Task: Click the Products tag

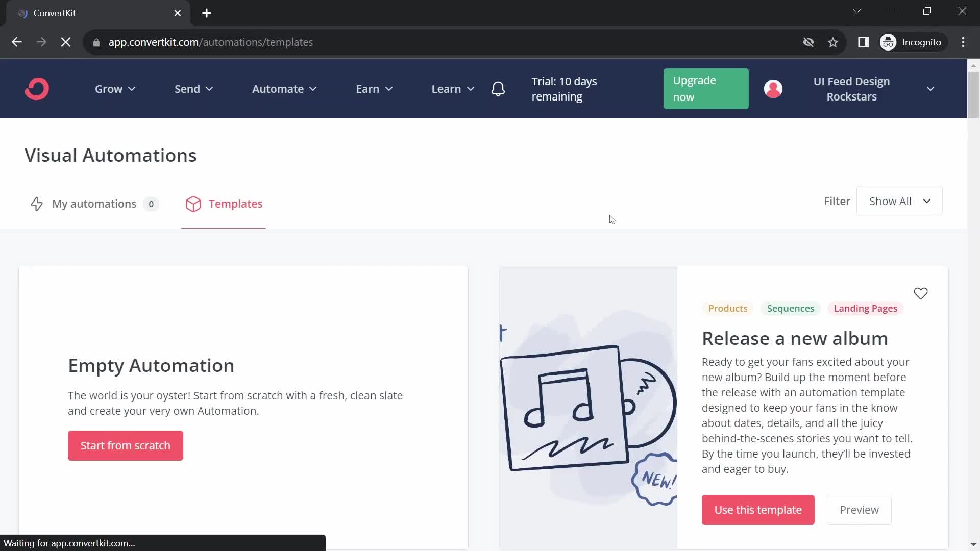Action: click(x=728, y=309)
